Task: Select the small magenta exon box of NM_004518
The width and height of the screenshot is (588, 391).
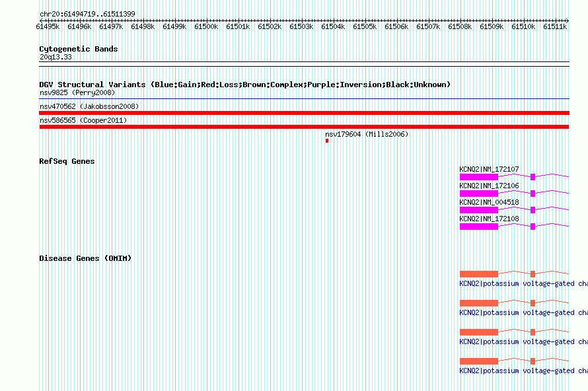Action: pos(533,210)
